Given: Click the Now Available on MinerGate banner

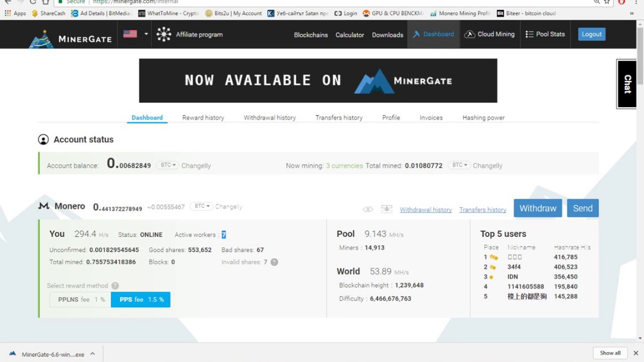Looking at the screenshot, I should tap(318, 80).
